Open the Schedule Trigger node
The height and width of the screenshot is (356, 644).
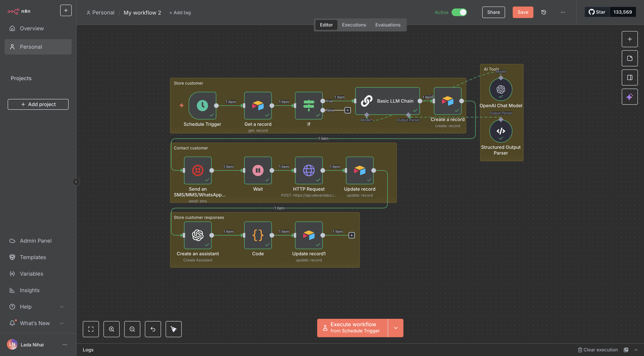(x=202, y=105)
